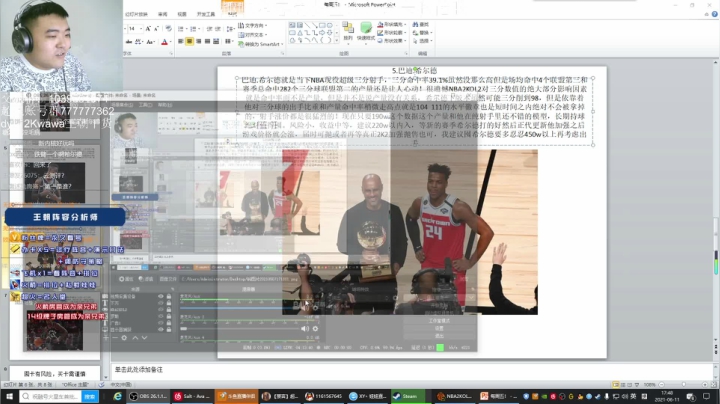The width and height of the screenshot is (720, 404).
Task: Toggle visibility of OBS source NBA2KOL2
Action: click(161, 309)
